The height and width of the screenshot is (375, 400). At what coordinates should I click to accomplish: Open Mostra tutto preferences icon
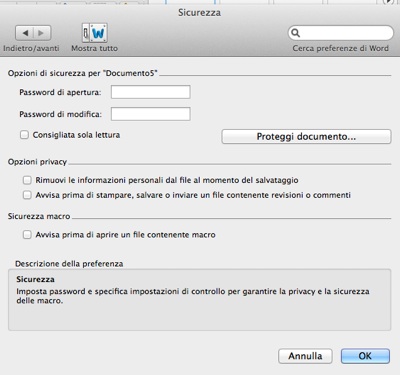[x=95, y=33]
